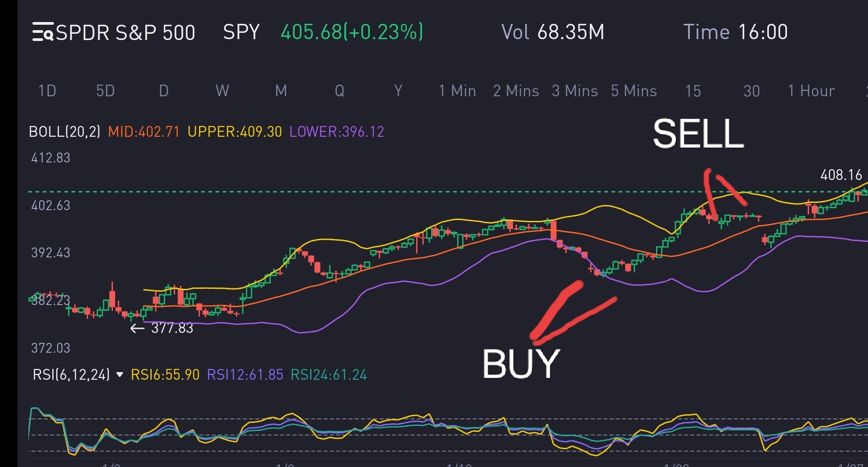This screenshot has width=868, height=467.
Task: Click the RSI6:55.90 value
Action: click(x=165, y=375)
